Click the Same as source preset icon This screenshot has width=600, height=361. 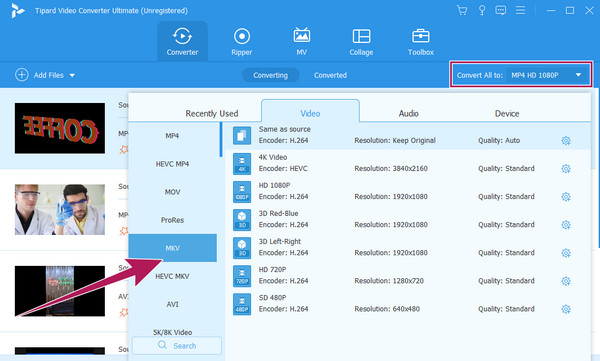click(242, 136)
